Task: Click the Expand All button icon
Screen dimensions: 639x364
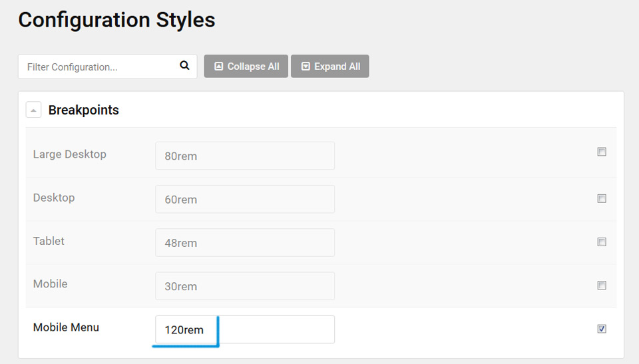Action: coord(306,67)
